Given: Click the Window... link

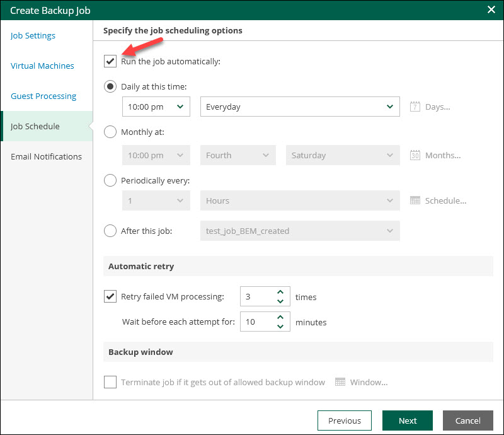Looking at the screenshot, I should pos(369,382).
